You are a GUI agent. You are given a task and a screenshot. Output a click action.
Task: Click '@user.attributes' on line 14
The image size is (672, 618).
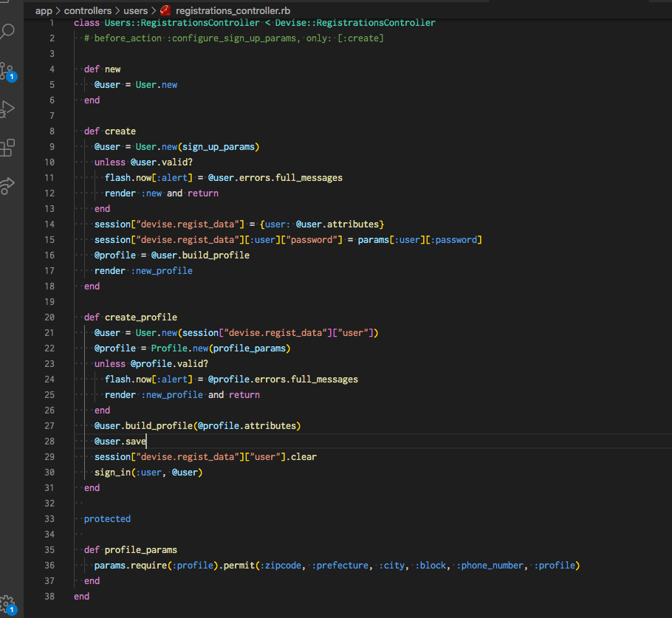pos(337,224)
